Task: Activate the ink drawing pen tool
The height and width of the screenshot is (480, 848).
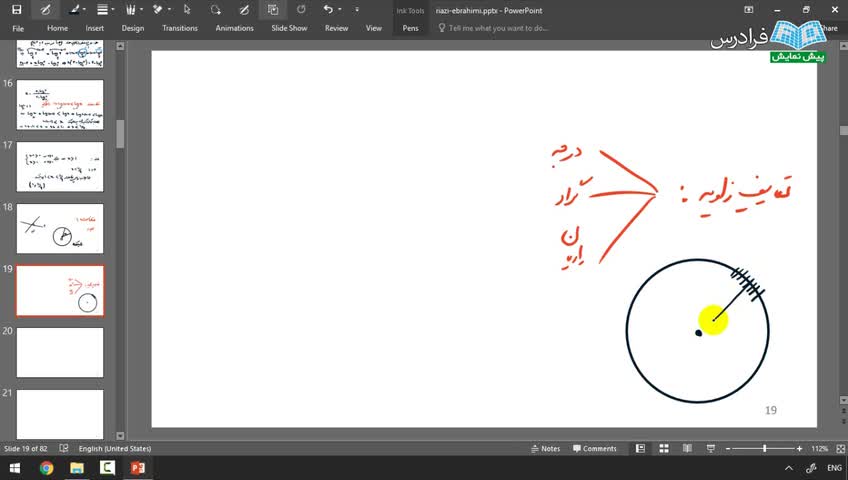Action: pyautogui.click(x=45, y=9)
